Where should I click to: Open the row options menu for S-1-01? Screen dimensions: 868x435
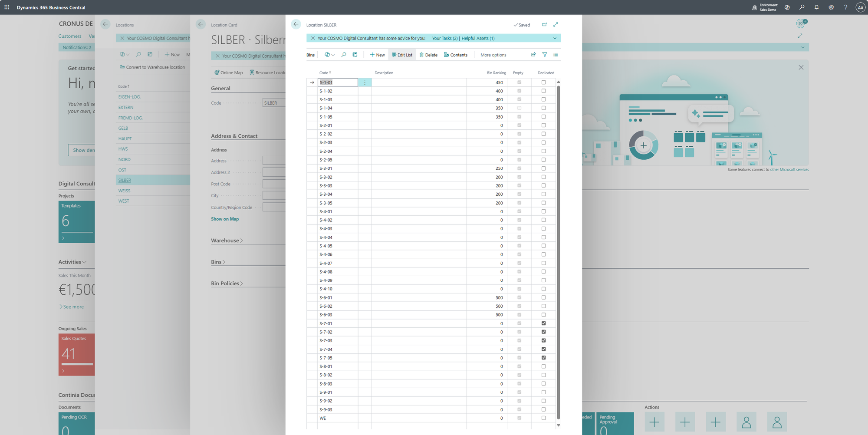click(365, 82)
